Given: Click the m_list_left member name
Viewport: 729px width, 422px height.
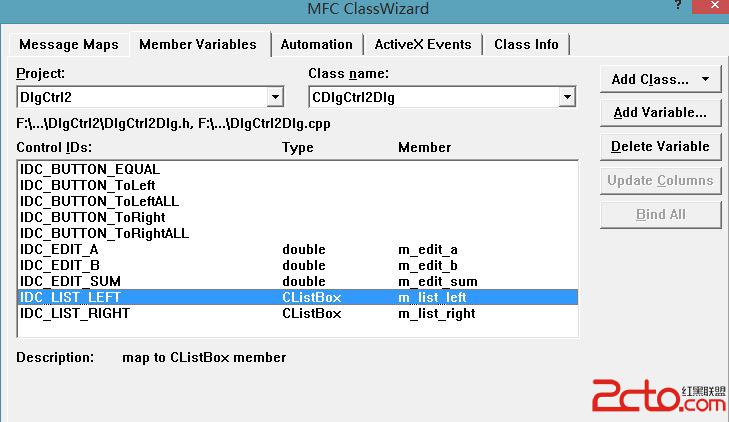Looking at the screenshot, I should (432, 297).
